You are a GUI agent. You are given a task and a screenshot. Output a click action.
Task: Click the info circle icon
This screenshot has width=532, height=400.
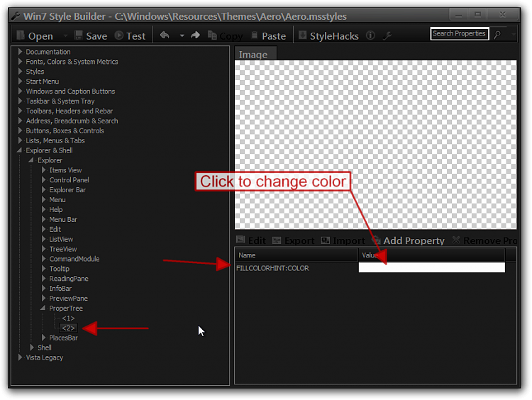tap(370, 35)
